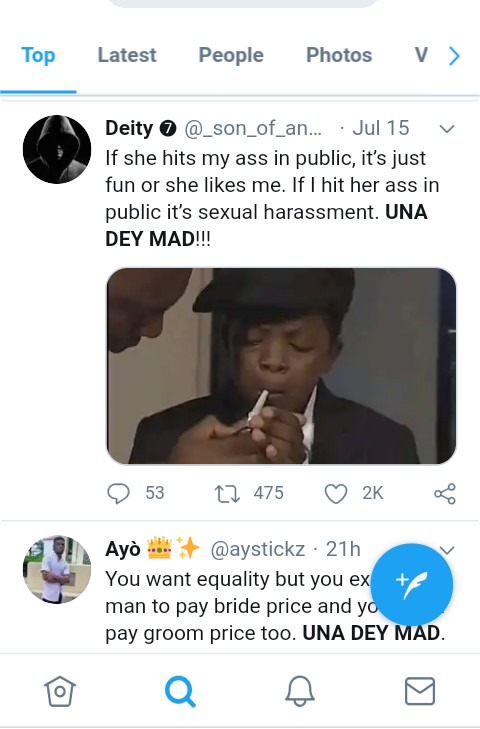Tap the compose tweet feather button
Viewport: 480px width, 729px height.
[x=412, y=584]
